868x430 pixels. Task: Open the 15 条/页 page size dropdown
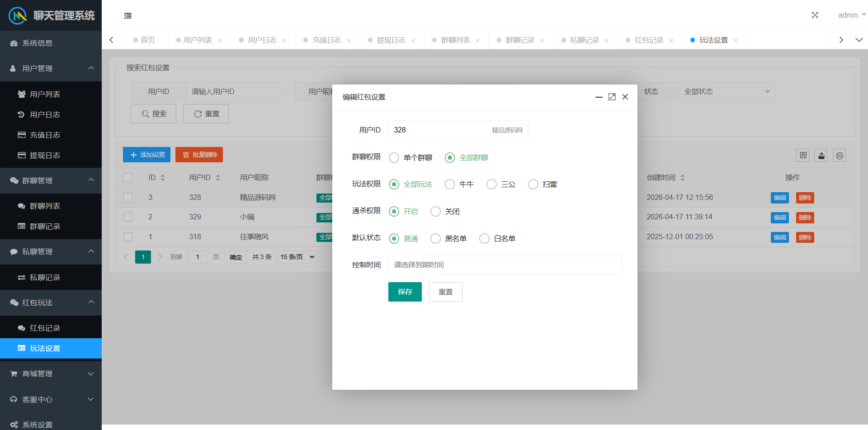(297, 257)
